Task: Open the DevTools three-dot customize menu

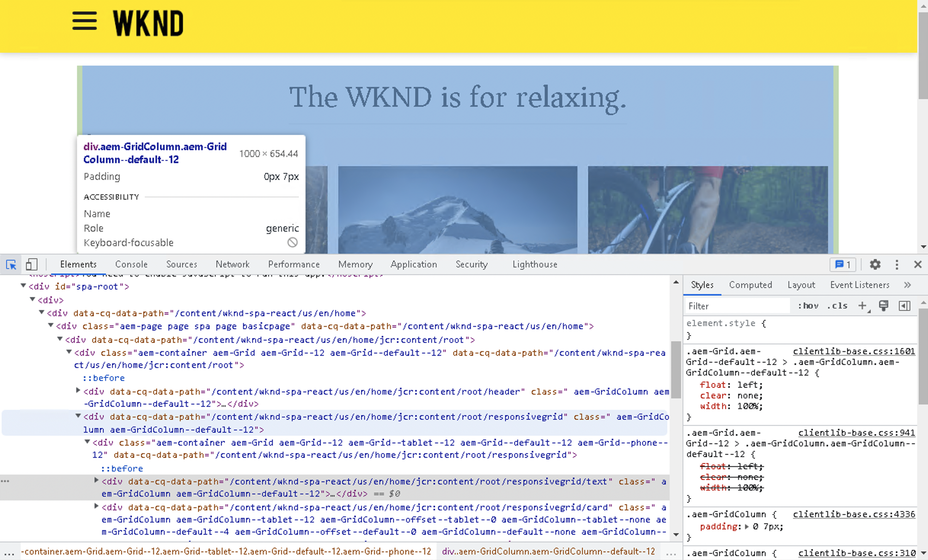Action: tap(897, 264)
